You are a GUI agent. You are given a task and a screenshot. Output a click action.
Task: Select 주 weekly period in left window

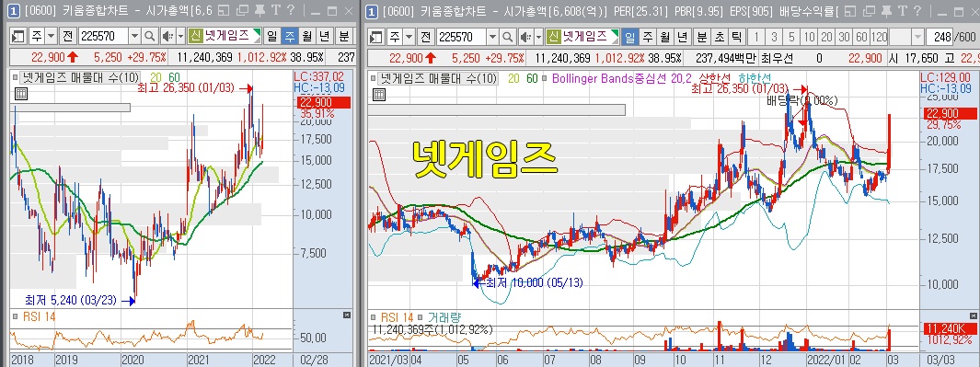289,36
